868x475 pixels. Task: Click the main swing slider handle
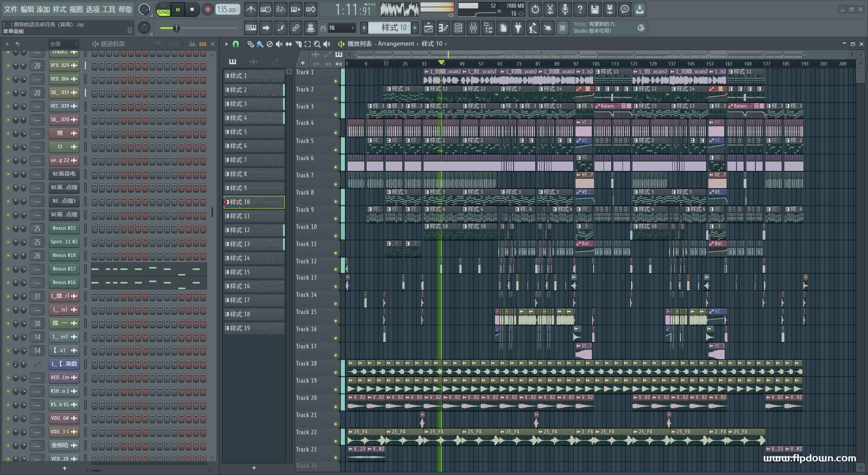(177, 28)
